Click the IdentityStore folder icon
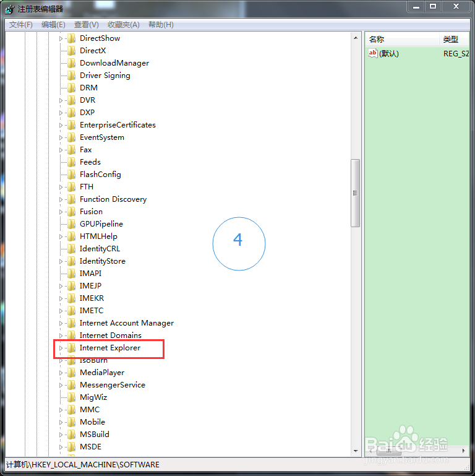Image resolution: width=475 pixels, height=476 pixels. pyautogui.click(x=71, y=261)
